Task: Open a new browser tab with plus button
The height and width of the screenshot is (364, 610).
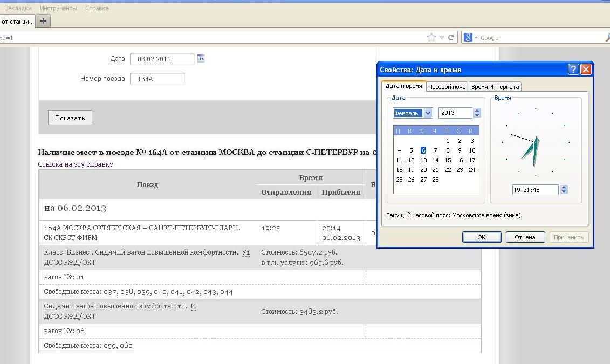Action: 43,21
